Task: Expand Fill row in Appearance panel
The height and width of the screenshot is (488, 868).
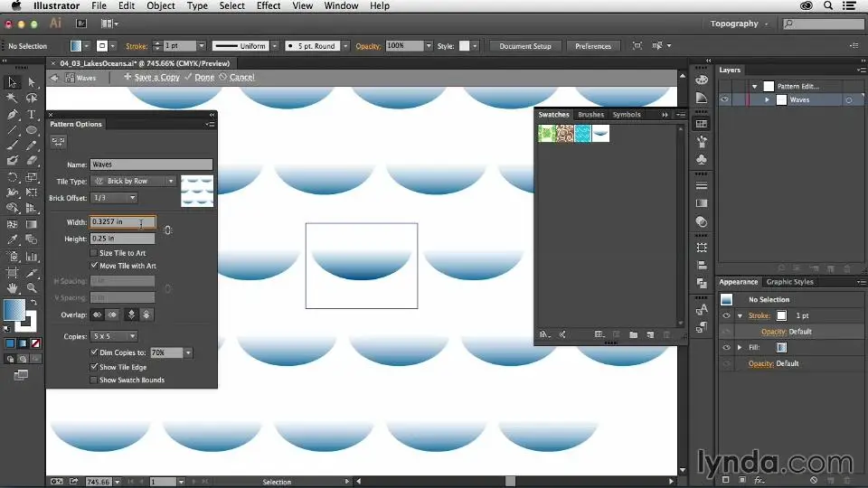Action: tap(740, 347)
